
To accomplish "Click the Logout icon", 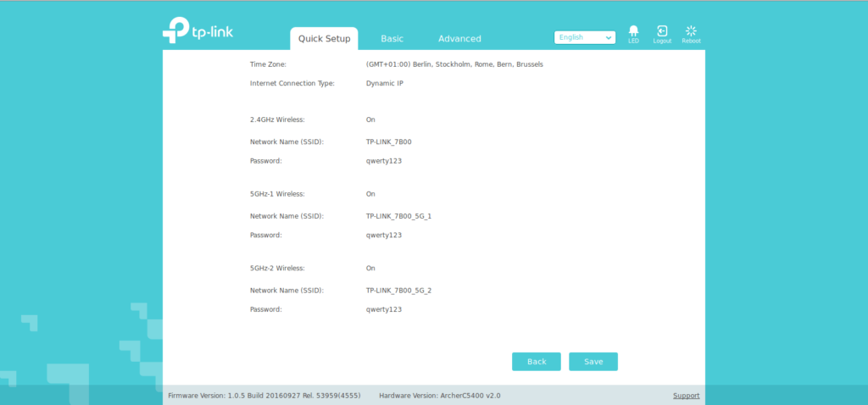I will coord(662,32).
